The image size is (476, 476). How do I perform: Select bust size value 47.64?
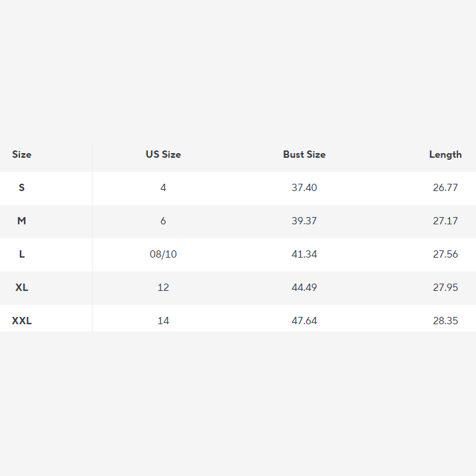click(x=304, y=321)
